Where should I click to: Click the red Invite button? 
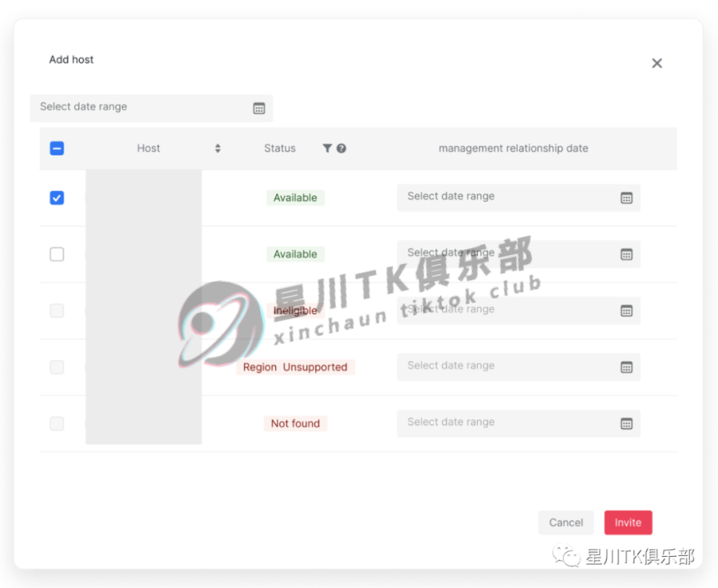click(x=629, y=523)
